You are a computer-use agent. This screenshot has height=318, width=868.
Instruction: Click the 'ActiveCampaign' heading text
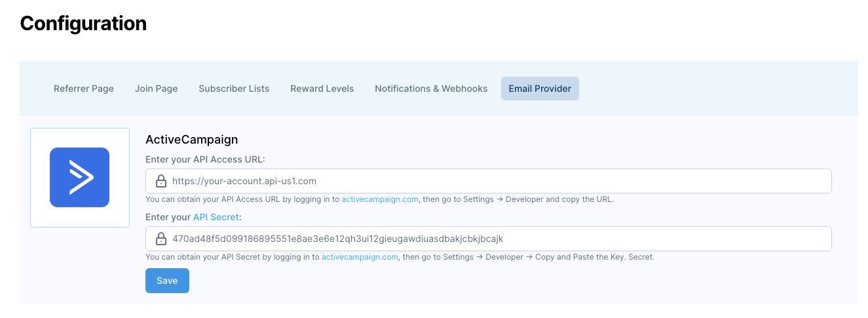tap(191, 140)
